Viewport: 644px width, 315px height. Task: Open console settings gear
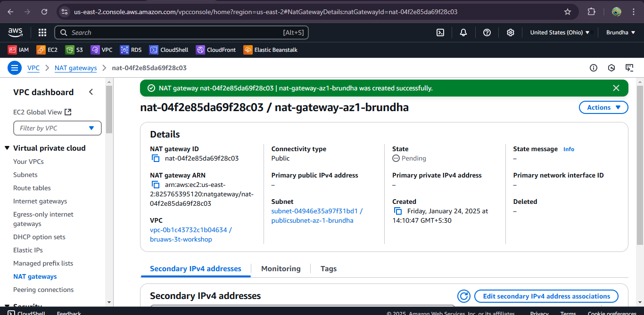coord(510,32)
